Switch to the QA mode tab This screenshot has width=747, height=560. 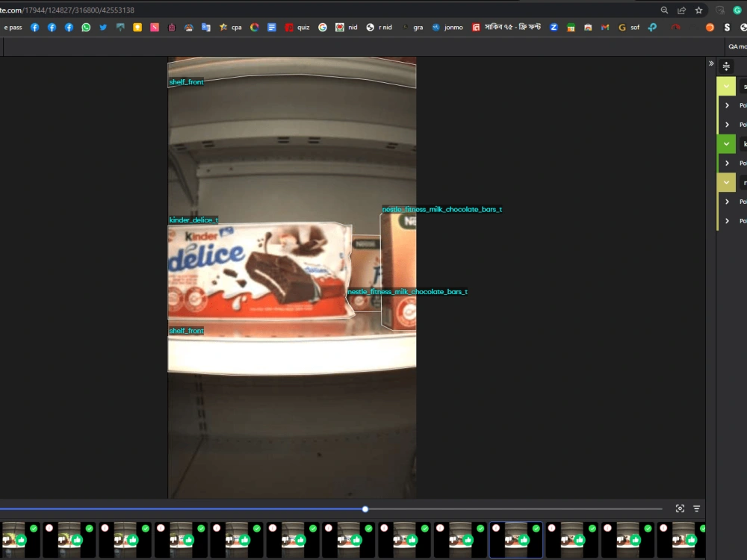point(737,46)
